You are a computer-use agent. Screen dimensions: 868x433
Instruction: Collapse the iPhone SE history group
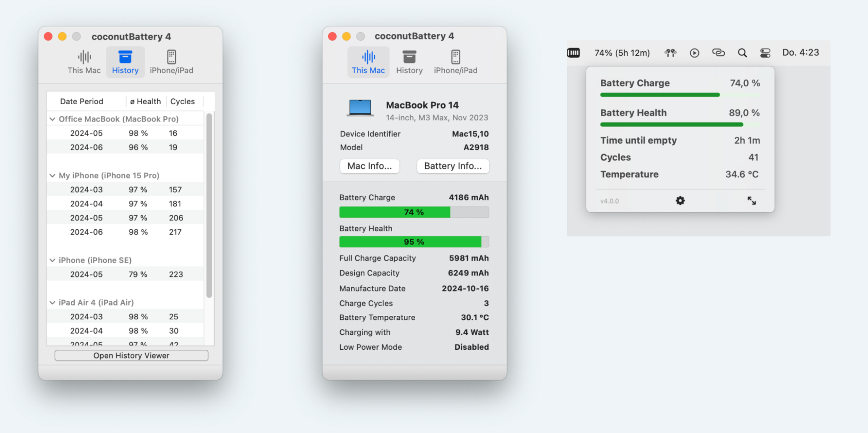[x=53, y=260]
